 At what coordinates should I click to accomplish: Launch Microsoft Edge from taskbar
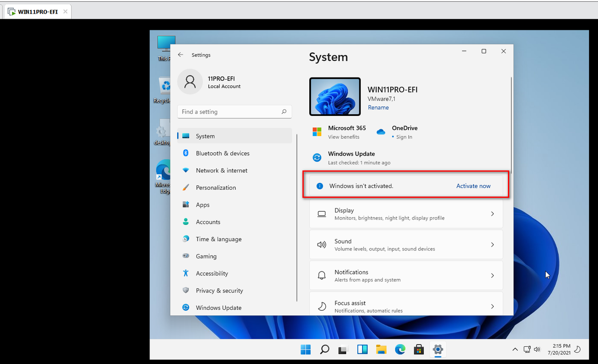pos(400,349)
